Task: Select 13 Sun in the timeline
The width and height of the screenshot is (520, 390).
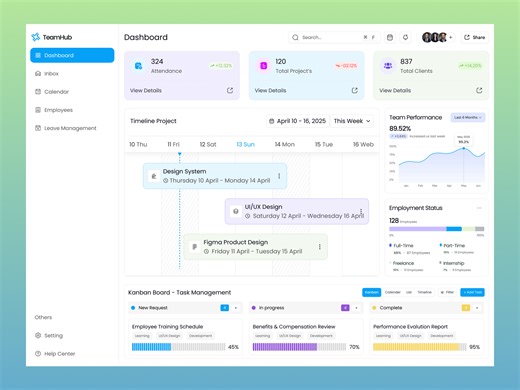Action: coord(245,144)
